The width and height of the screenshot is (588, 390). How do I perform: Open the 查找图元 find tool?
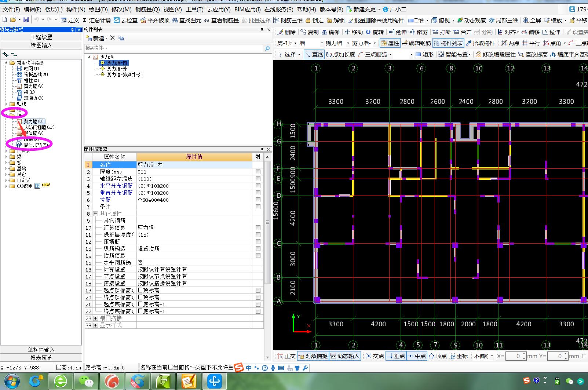[x=187, y=20]
